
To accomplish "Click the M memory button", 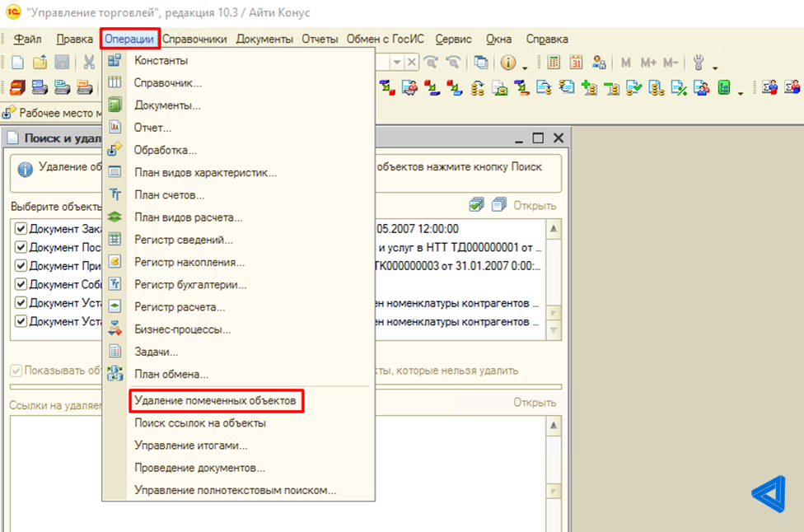I will tap(625, 63).
